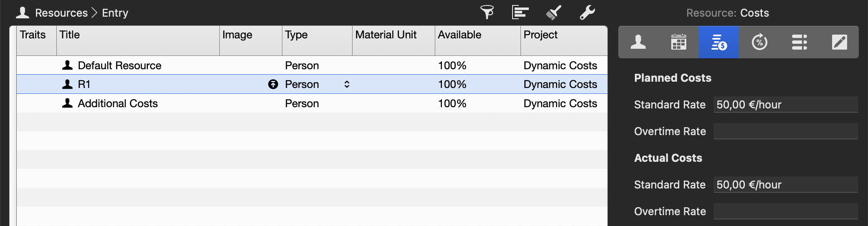Open the percentage utilization inspector tab
The image size is (868, 226).
[x=759, y=42]
